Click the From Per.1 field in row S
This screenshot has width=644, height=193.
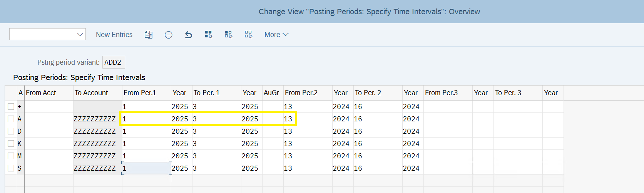[x=147, y=168]
